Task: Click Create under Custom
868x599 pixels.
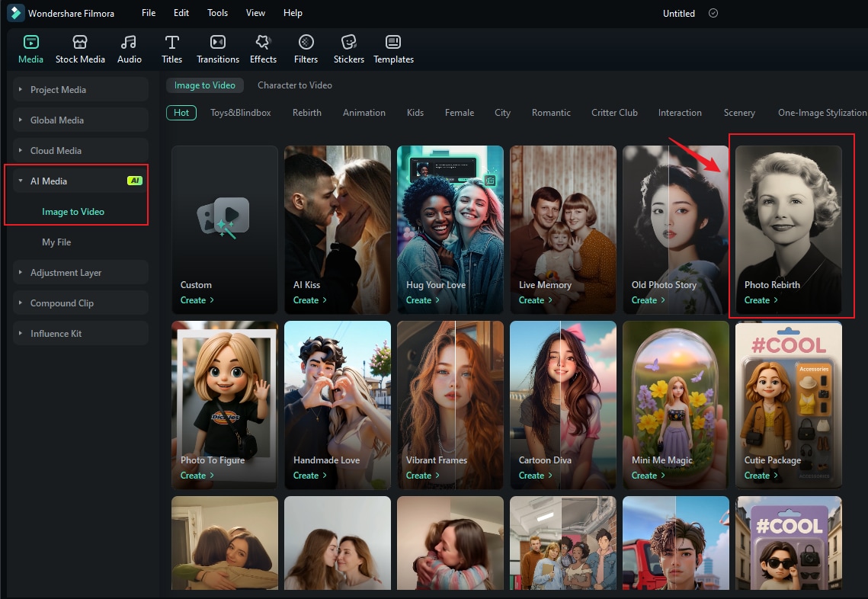Action: pyautogui.click(x=197, y=300)
